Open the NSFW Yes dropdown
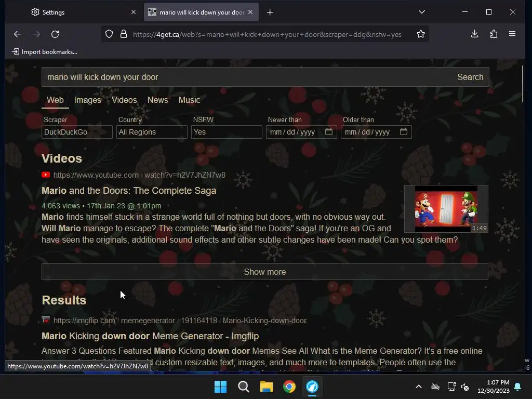 coord(227,132)
